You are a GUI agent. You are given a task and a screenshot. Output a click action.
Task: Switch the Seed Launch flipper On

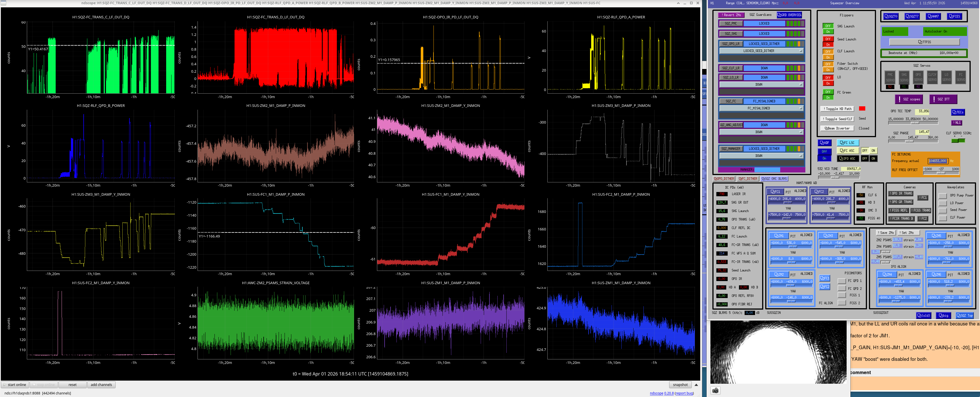[828, 44]
